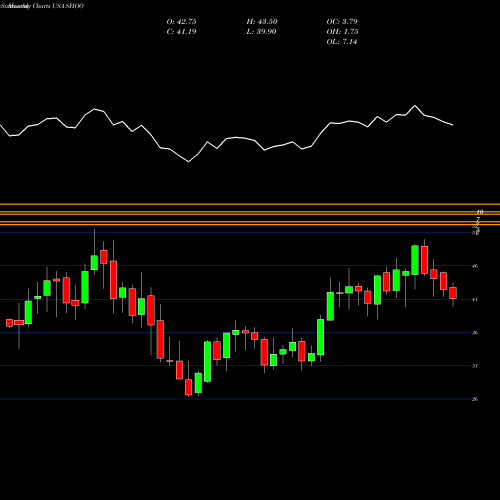The image size is (500, 500).
Task: Click the 36 price axis label
Action: click(x=475, y=333)
